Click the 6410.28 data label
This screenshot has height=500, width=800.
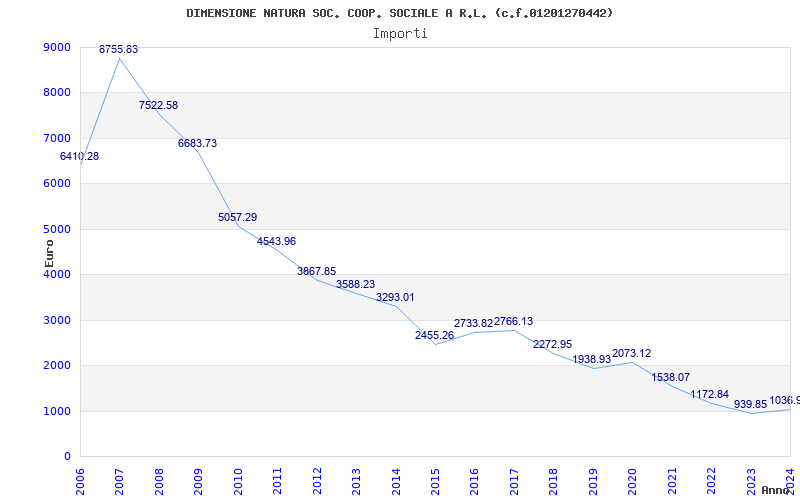(x=80, y=157)
